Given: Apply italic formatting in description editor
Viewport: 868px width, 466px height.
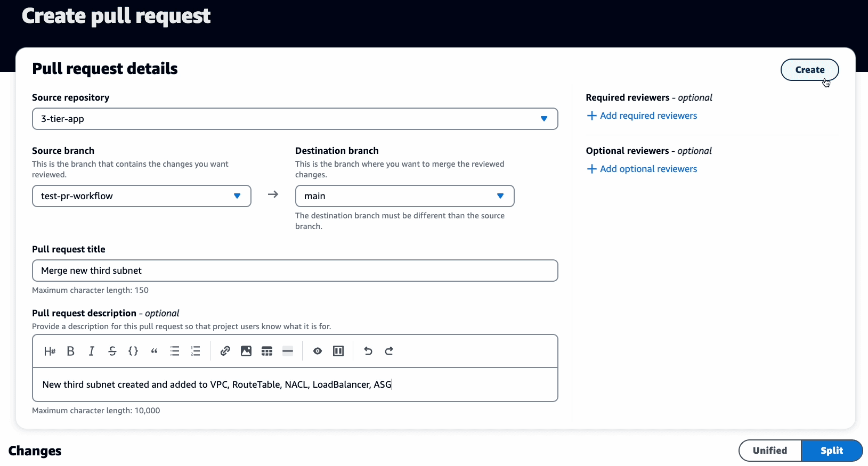Looking at the screenshot, I should [x=91, y=351].
